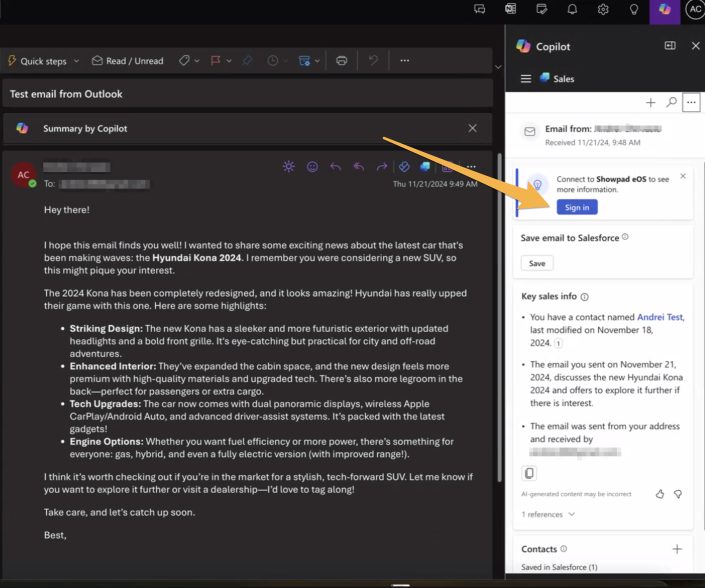Click the undo icon in toolbar
The width and height of the screenshot is (705, 588).
(x=373, y=61)
